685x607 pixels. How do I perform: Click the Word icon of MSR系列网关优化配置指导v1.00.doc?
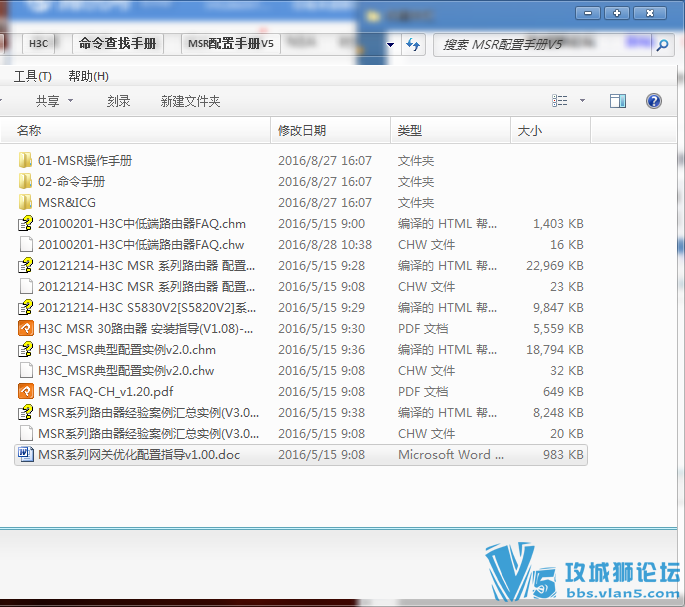26,454
